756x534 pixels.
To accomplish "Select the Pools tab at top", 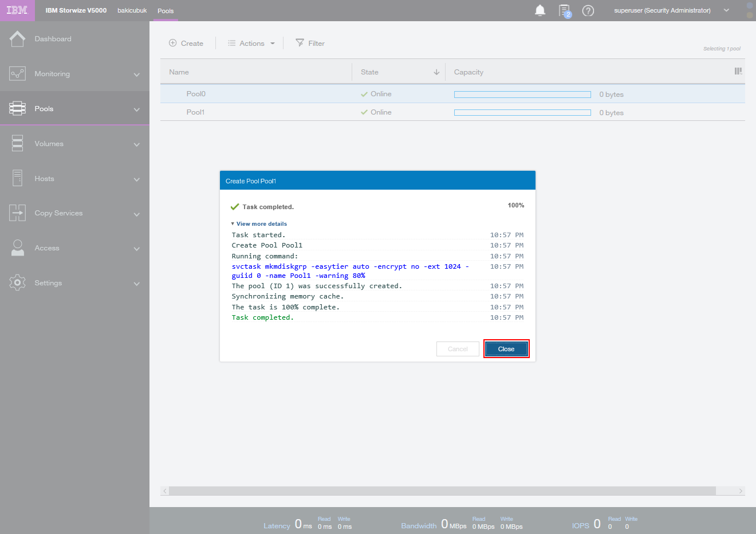I will tap(166, 11).
